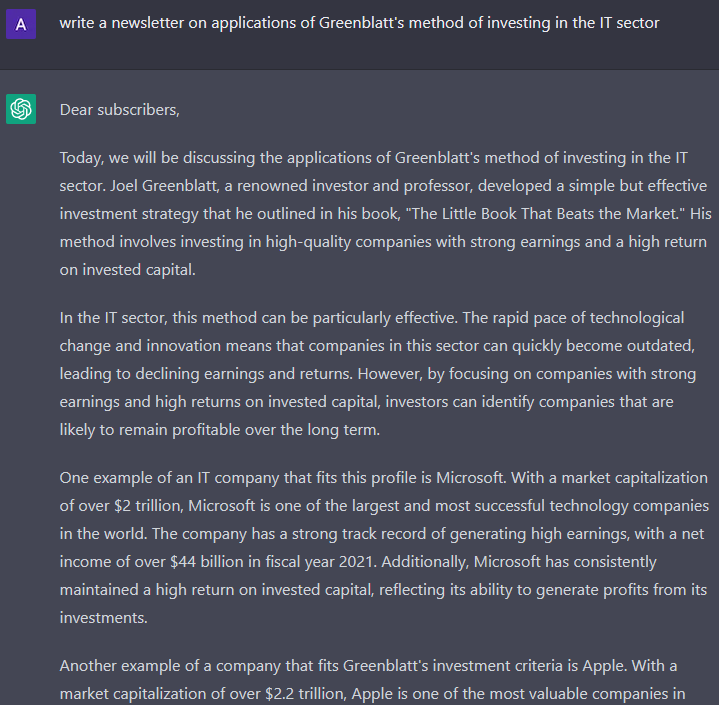Click the "Dear subscribers," greeting line
This screenshot has width=719, height=705.
[x=120, y=110]
